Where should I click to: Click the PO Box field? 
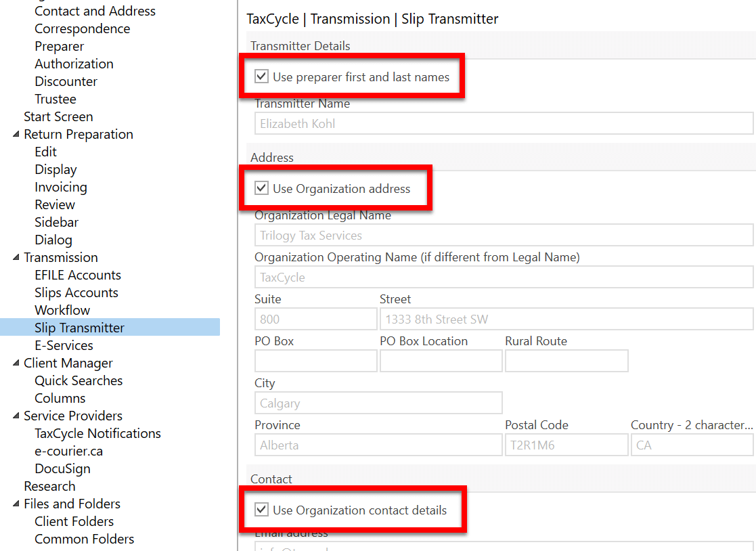(316, 361)
